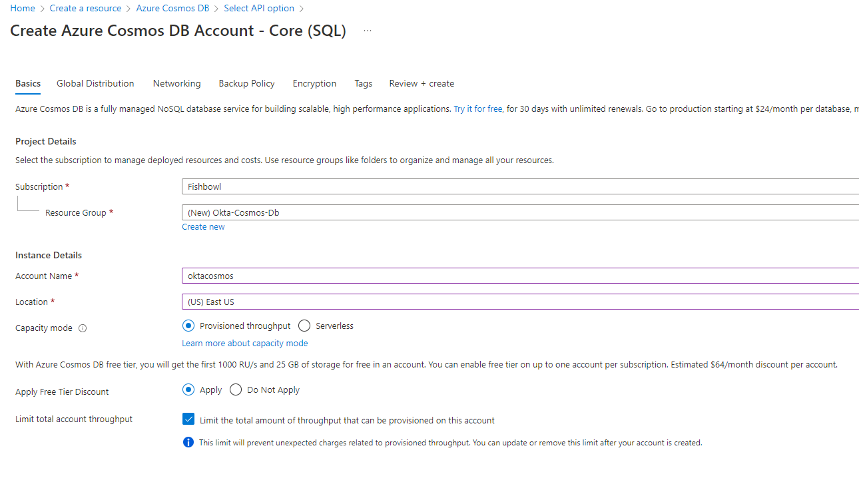Screen dimensions: 859x504
Task: Open the Subscription dropdown showing Fishbowl
Action: [519, 187]
